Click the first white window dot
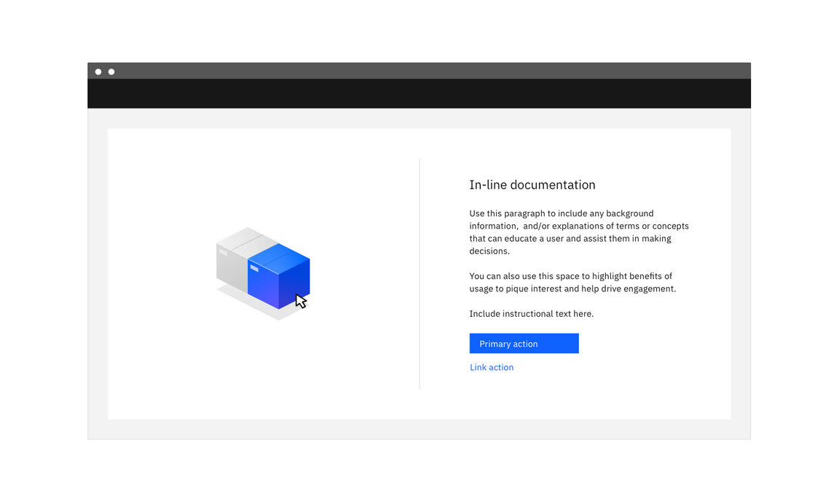Viewport: 839px width, 504px height. coord(98,71)
